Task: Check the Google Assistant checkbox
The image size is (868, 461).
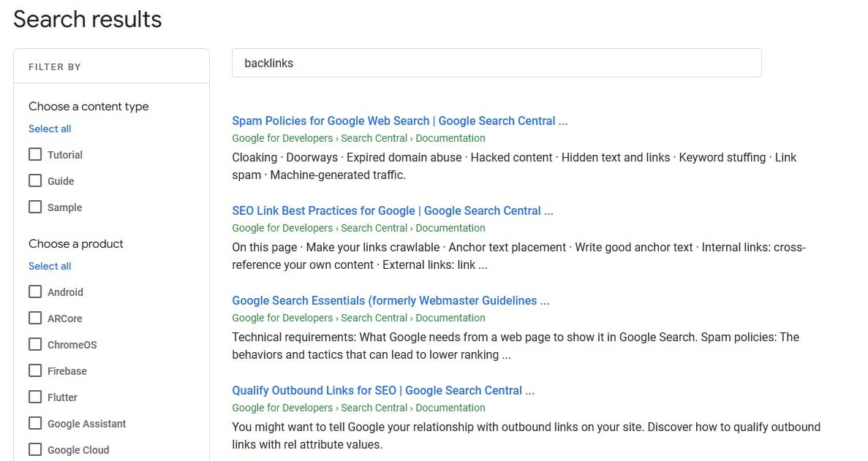Action: (x=34, y=423)
